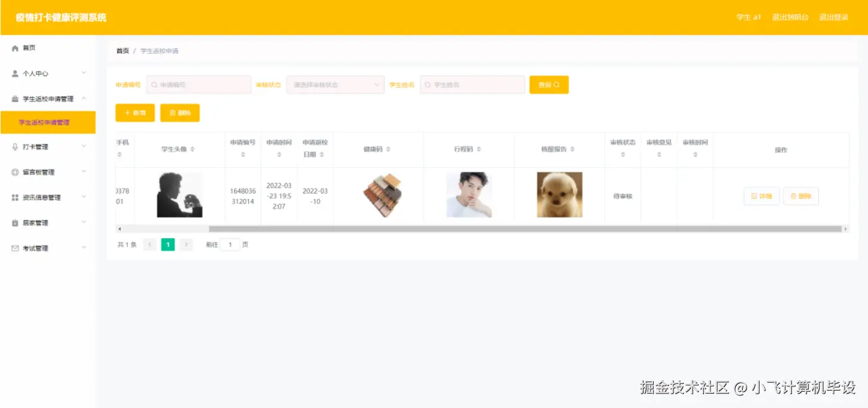Click the 1648036312014 application number cell
This screenshot has width=868, height=408.
(x=243, y=196)
